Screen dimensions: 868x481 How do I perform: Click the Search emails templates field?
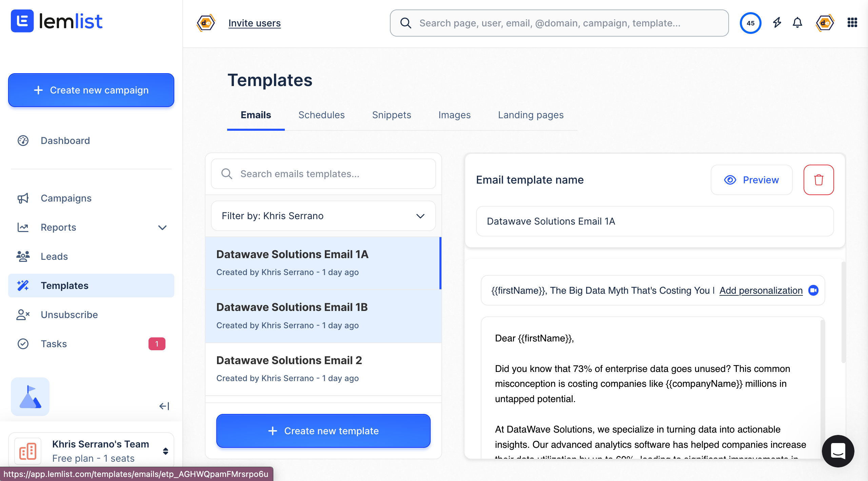point(323,174)
